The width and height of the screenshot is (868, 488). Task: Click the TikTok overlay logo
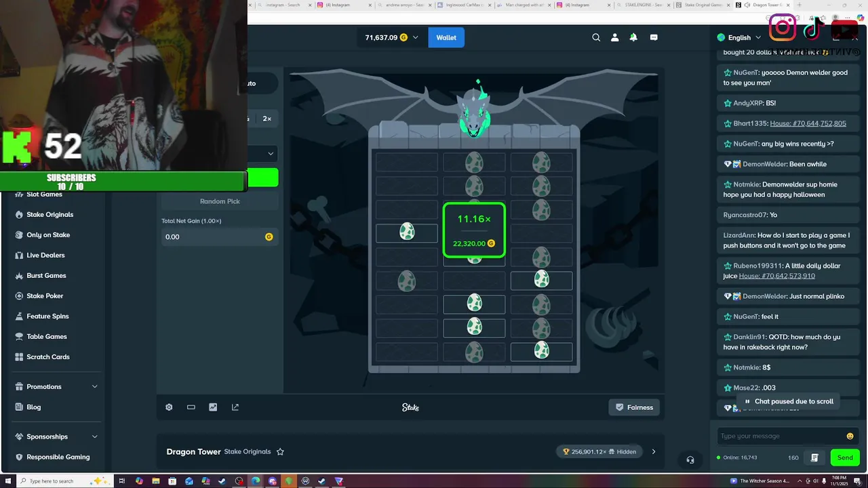[812, 28]
